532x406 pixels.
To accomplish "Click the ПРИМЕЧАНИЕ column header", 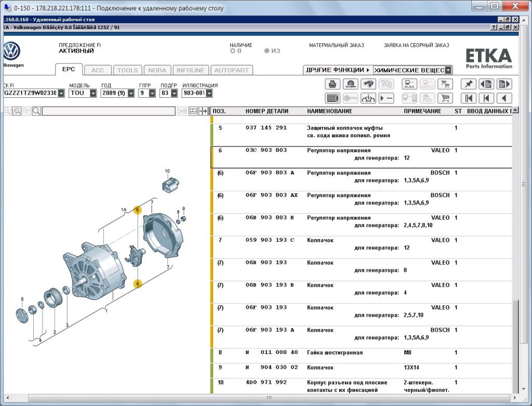I will pyautogui.click(x=422, y=111).
